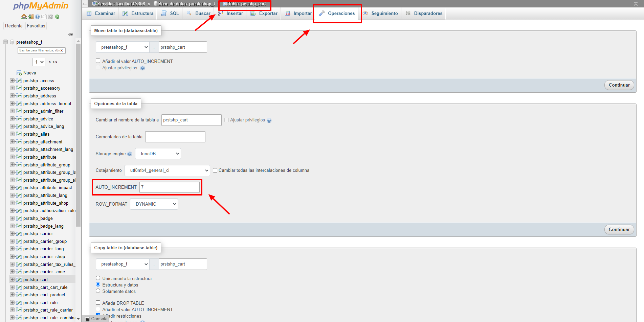The width and height of the screenshot is (644, 322).
Task: Open the Cotejamiento utf8mb4_general_ci dropdown
Action: pyautogui.click(x=167, y=170)
